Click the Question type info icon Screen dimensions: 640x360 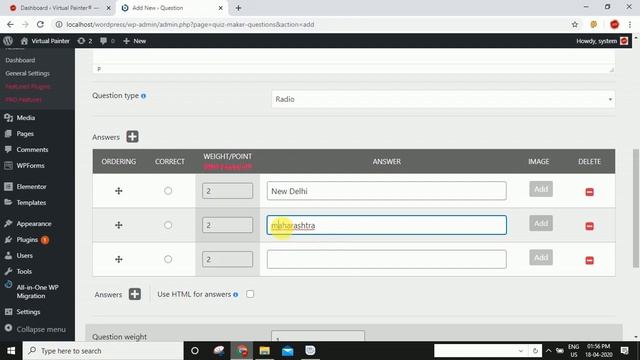pyautogui.click(x=143, y=96)
